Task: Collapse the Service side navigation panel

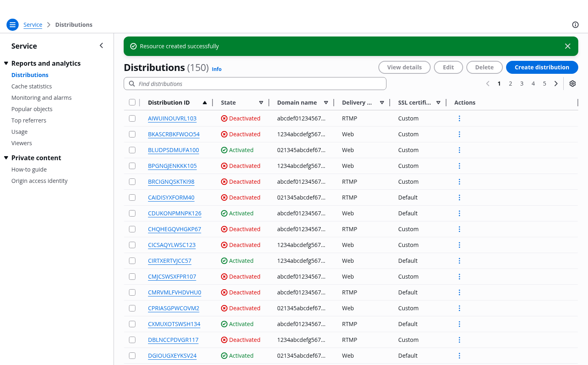Action: tap(101, 46)
